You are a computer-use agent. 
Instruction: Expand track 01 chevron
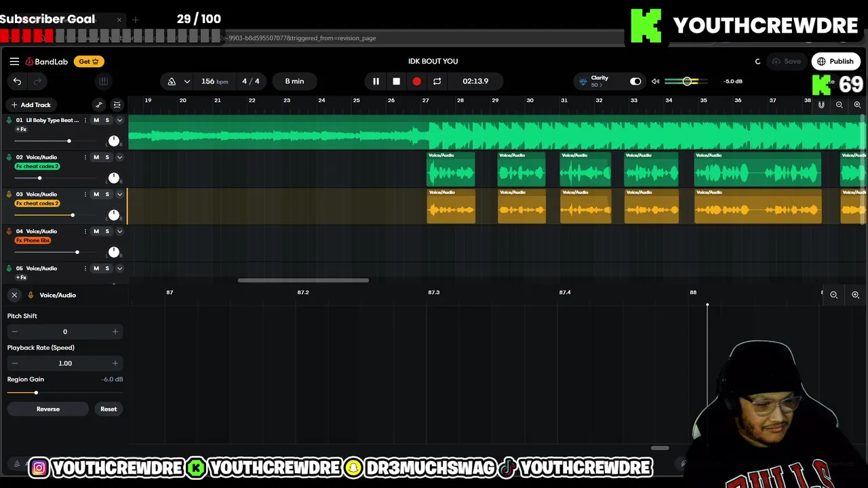click(119, 120)
